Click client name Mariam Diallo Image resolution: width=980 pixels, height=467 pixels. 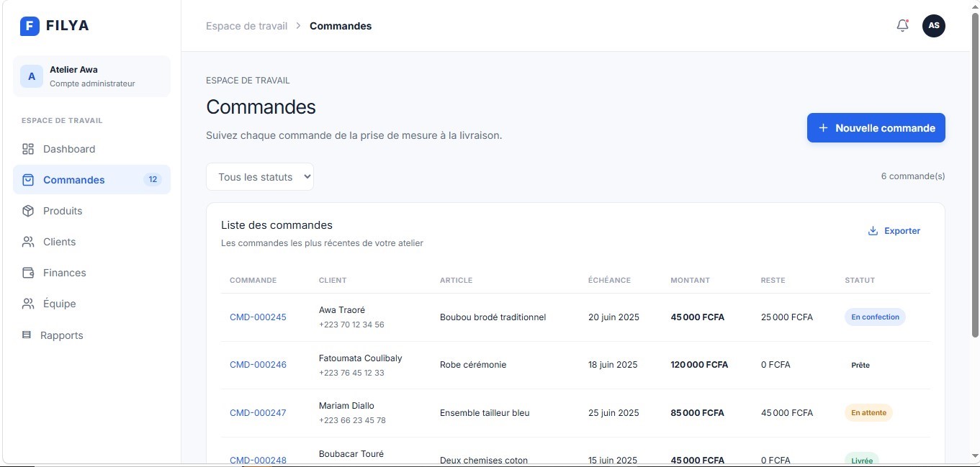tap(346, 406)
